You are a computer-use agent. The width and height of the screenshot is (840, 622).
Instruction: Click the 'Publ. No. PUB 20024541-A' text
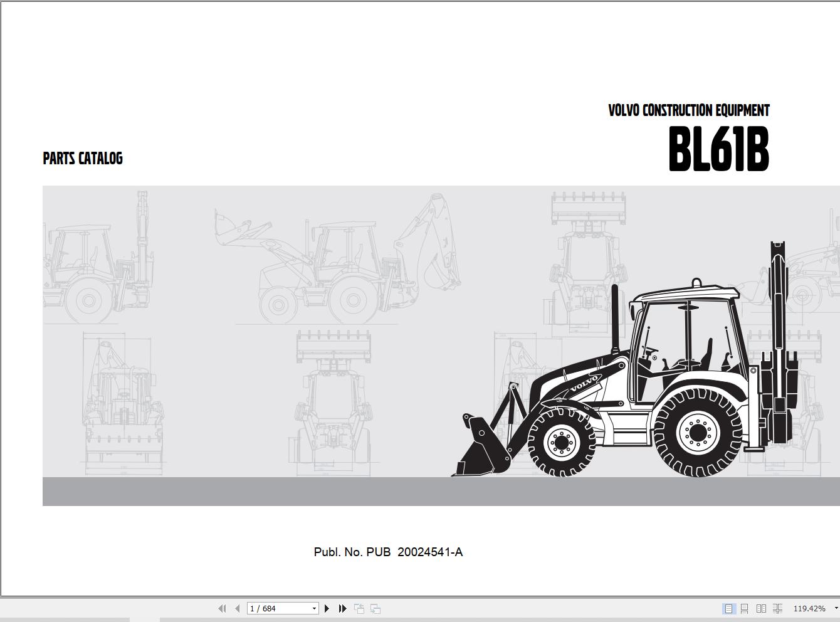pos(389,552)
